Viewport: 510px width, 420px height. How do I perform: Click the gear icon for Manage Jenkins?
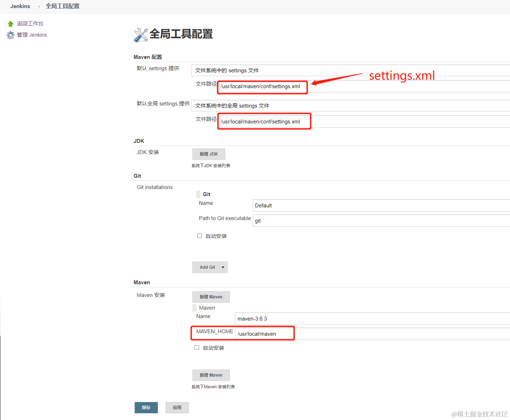tap(11, 35)
